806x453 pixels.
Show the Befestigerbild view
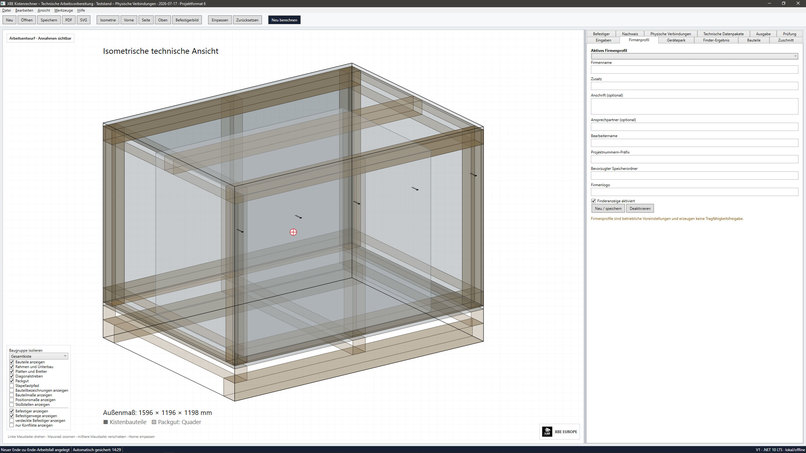187,20
